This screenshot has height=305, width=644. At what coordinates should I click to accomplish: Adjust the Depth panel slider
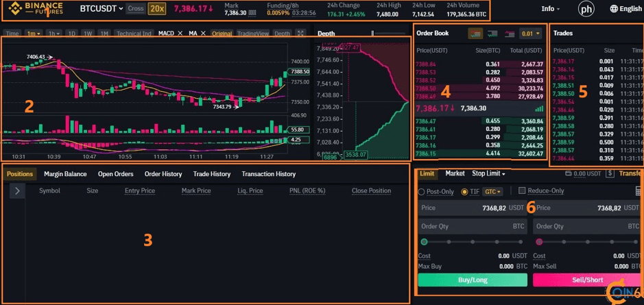(373, 34)
